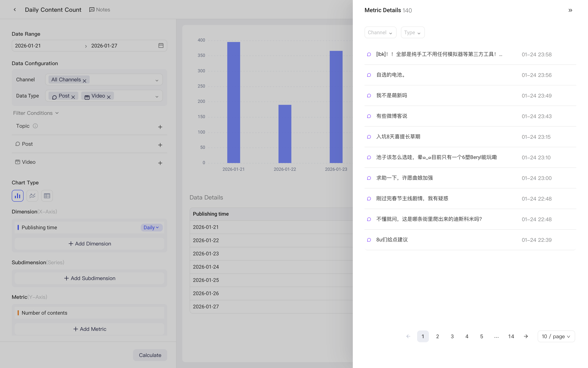Remove the Post data type tag

tap(73, 97)
